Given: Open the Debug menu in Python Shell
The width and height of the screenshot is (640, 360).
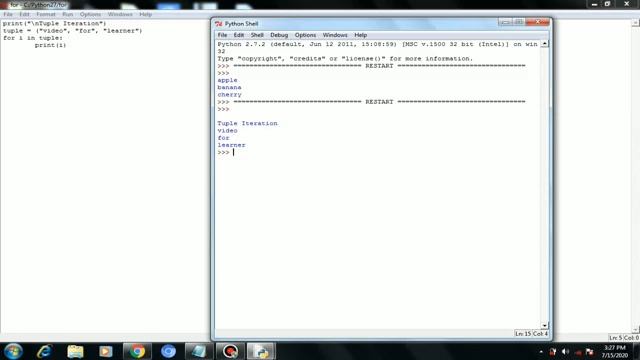Looking at the screenshot, I should (x=279, y=35).
